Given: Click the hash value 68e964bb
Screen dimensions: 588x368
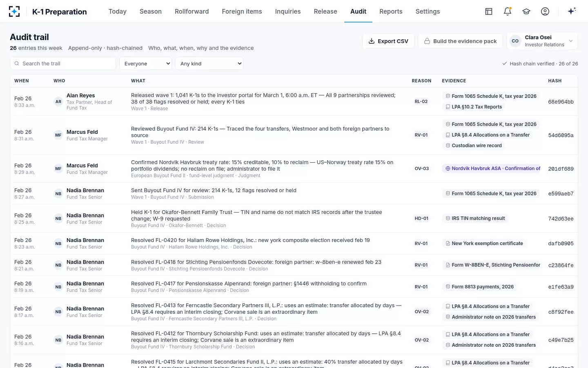Looking at the screenshot, I should point(561,101).
